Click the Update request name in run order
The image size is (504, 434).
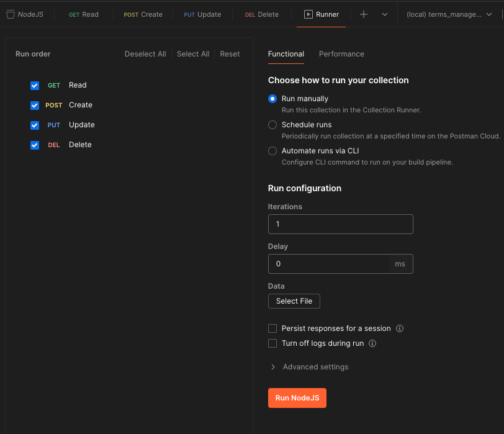82,125
